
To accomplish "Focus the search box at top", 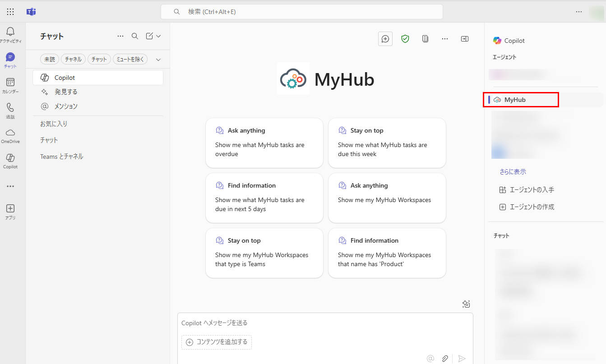I will (302, 12).
